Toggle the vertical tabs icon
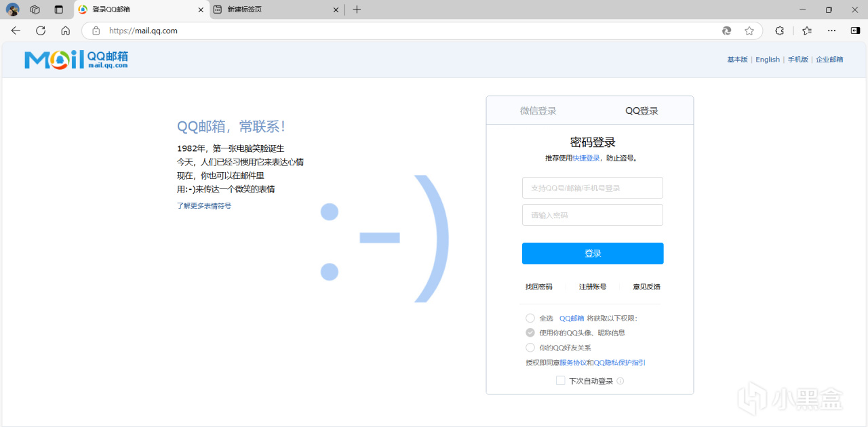 59,9
